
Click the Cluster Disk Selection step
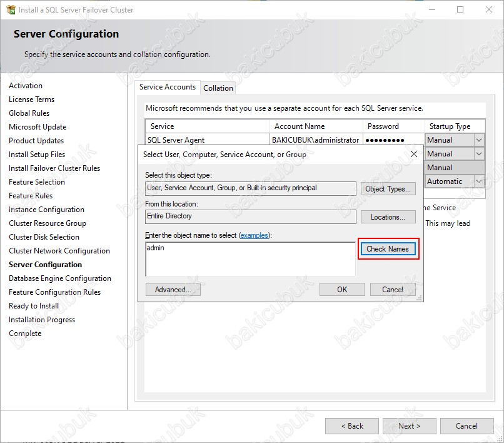click(x=44, y=237)
